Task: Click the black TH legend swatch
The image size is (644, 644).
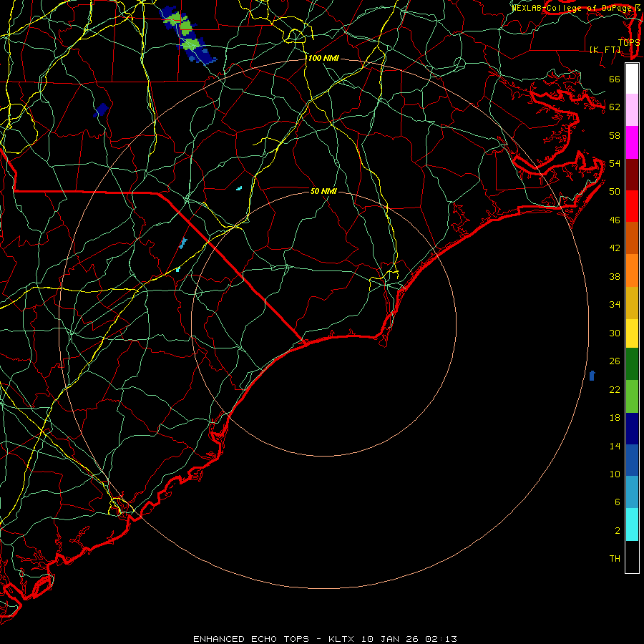Action: coord(632,557)
